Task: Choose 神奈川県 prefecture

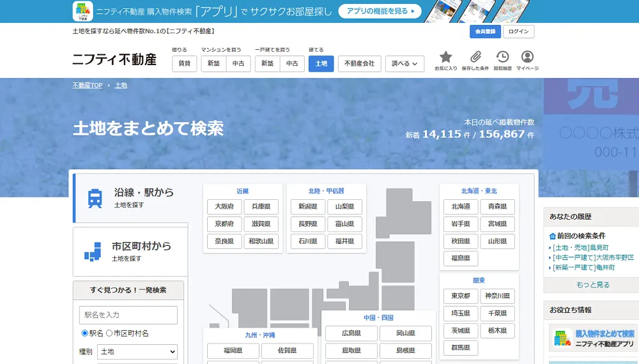Action: (x=498, y=296)
